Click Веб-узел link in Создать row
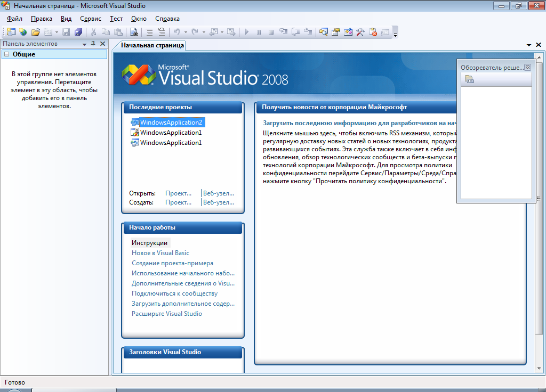 (x=218, y=202)
